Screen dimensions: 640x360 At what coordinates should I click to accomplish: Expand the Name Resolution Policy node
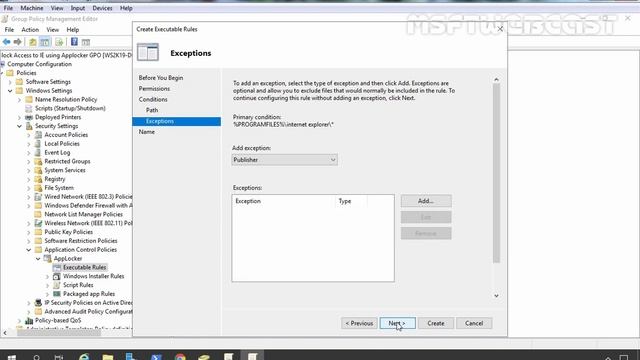(x=20, y=100)
